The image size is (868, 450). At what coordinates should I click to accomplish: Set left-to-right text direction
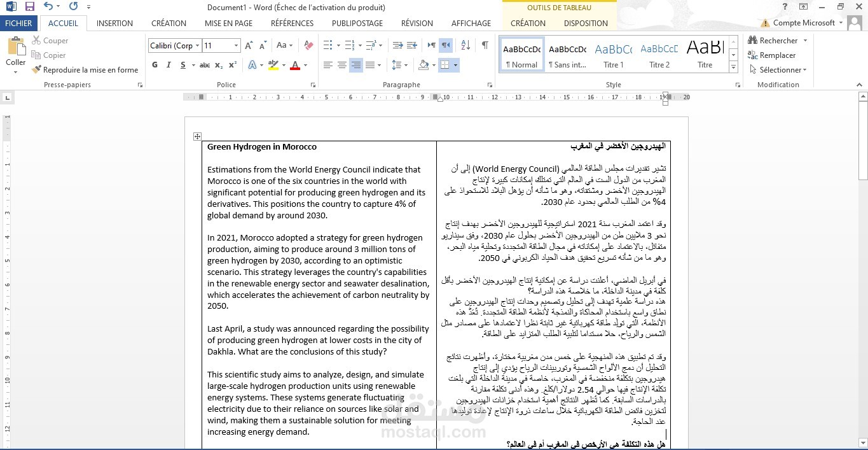(432, 46)
